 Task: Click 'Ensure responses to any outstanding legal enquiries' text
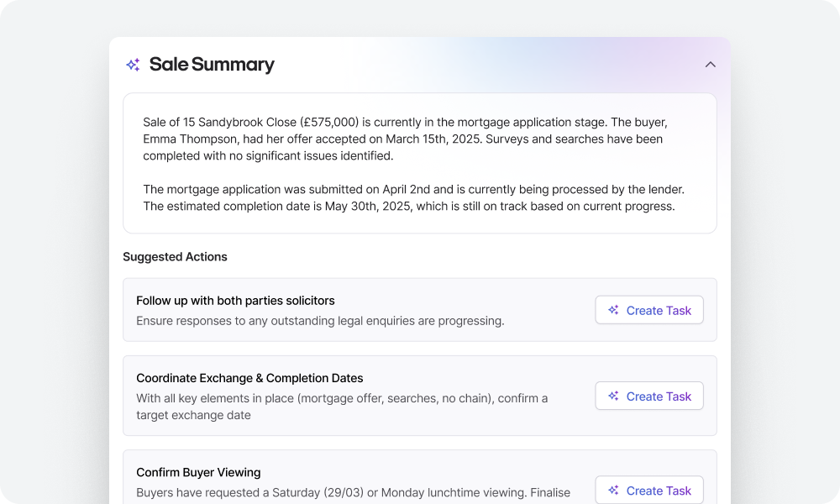coord(320,321)
